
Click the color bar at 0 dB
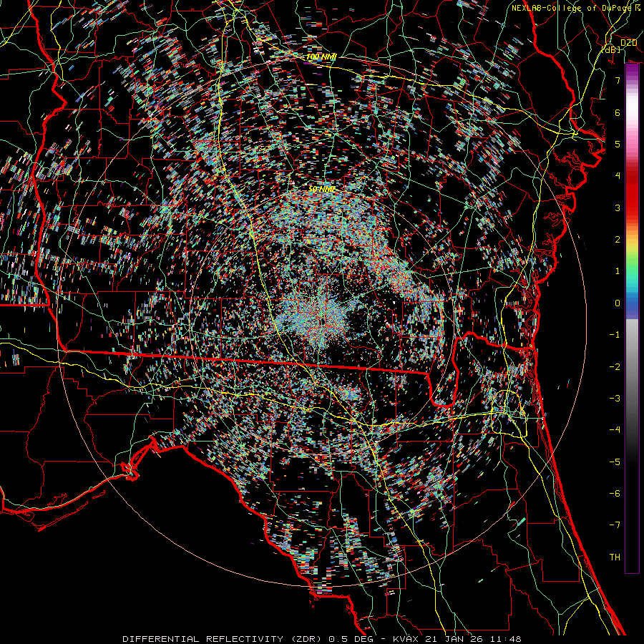[x=632, y=303]
